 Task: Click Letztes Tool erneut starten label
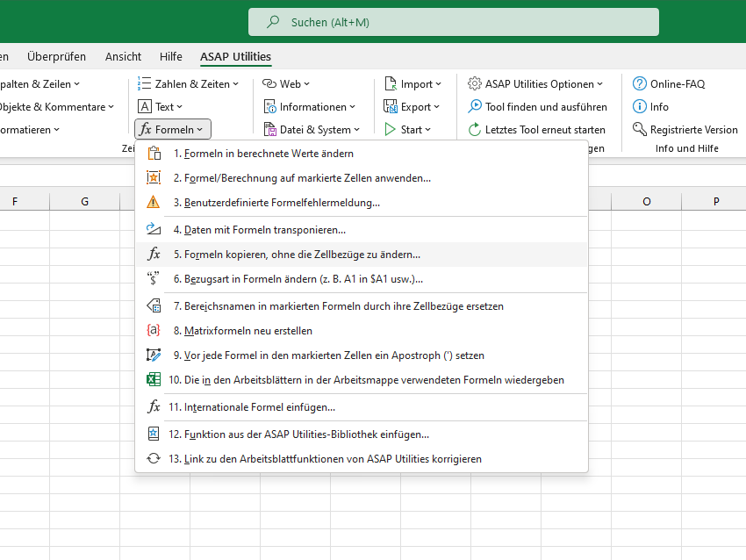(545, 129)
